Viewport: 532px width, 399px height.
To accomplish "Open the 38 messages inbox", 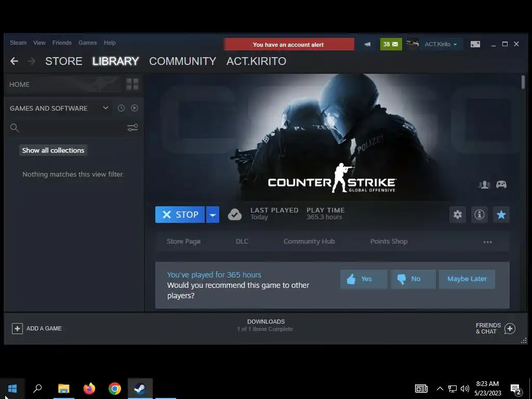I will (391, 44).
